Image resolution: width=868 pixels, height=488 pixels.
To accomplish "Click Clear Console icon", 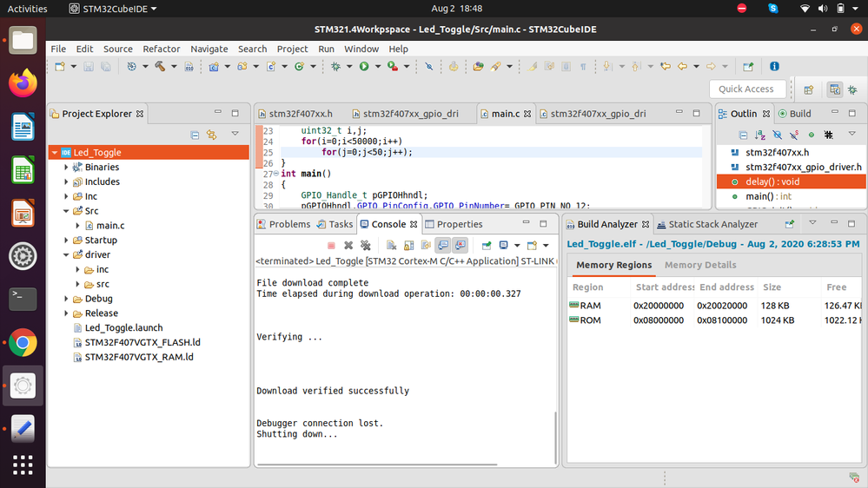I will [391, 245].
